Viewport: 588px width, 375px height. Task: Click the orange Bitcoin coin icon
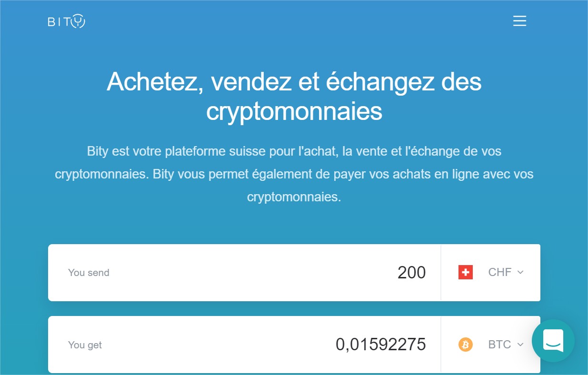pyautogui.click(x=466, y=345)
